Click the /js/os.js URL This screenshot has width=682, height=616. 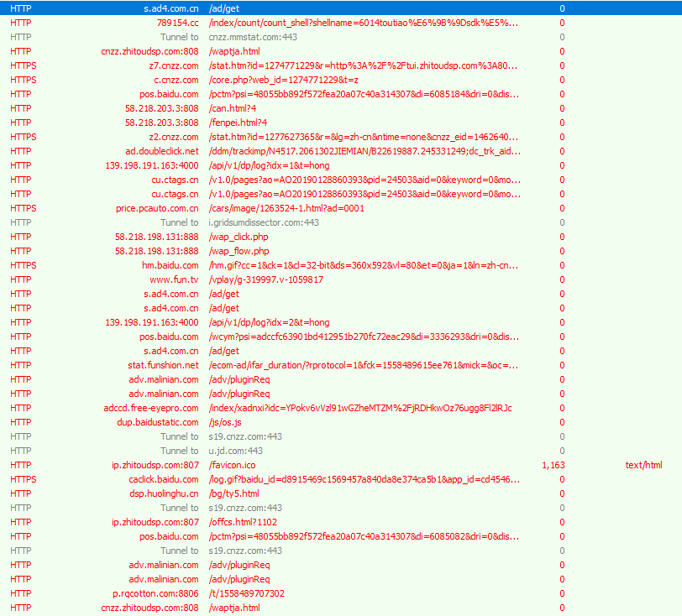click(x=225, y=422)
